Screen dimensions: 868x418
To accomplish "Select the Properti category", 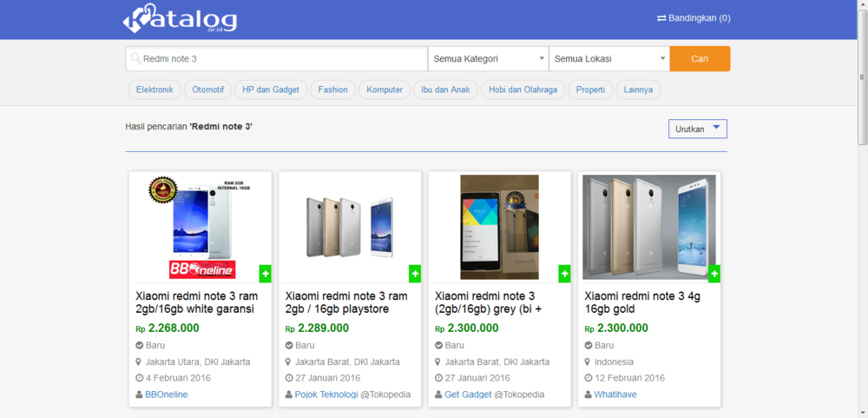I will [x=590, y=90].
